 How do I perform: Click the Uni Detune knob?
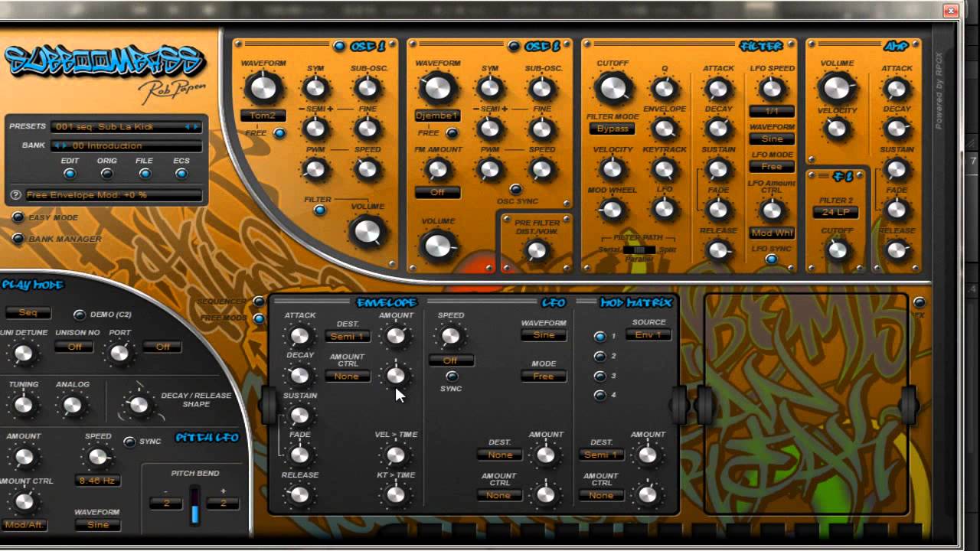click(x=24, y=354)
